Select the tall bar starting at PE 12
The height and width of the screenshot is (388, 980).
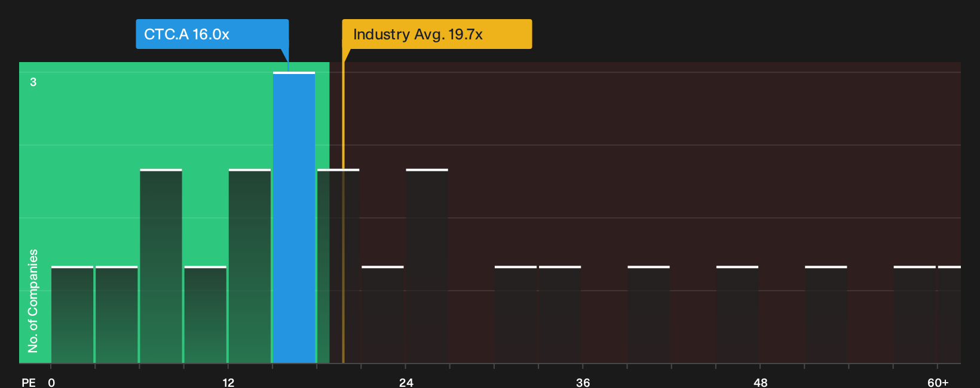click(x=250, y=266)
